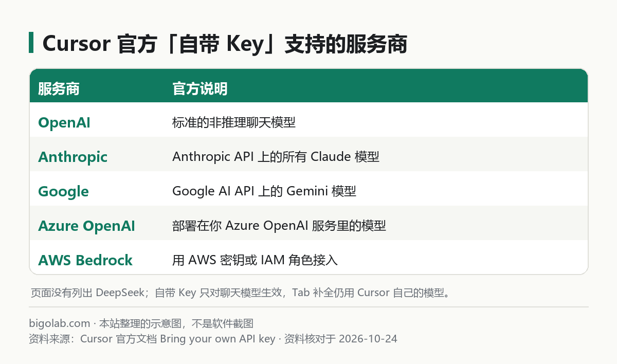Click the "服务商" column header
Screen dimensions: 617x364
coord(59,89)
